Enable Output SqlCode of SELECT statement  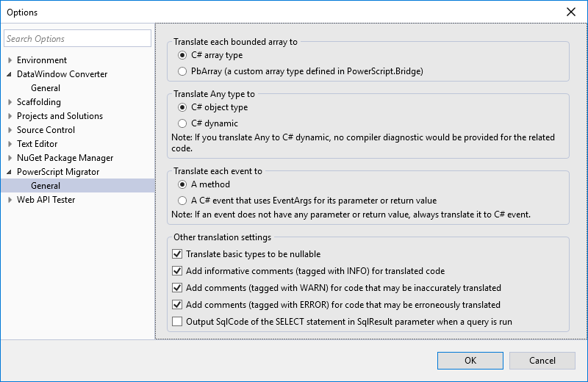pyautogui.click(x=176, y=322)
